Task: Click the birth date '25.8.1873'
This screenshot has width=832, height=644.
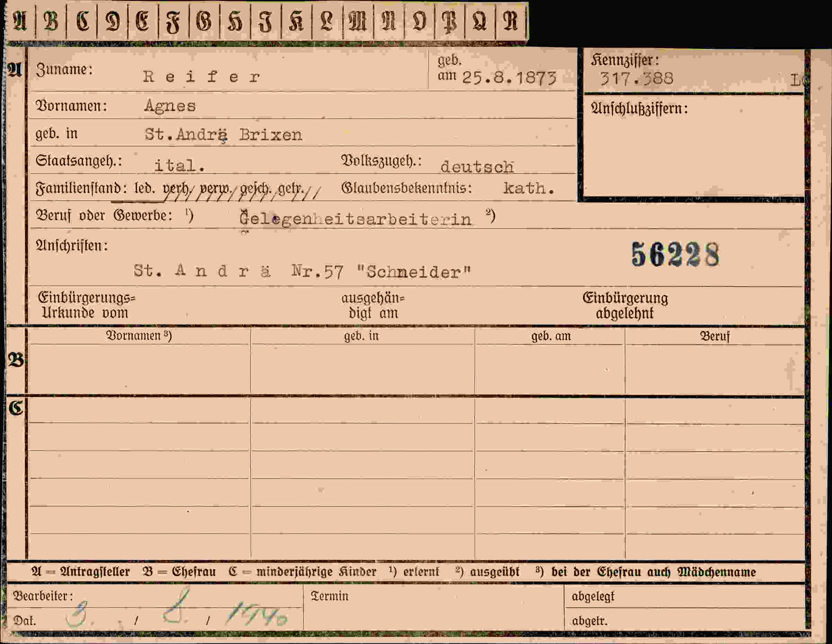Action: (x=509, y=78)
